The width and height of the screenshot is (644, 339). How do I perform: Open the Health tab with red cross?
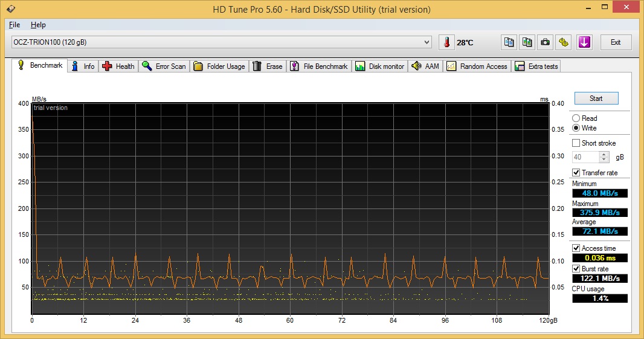118,66
